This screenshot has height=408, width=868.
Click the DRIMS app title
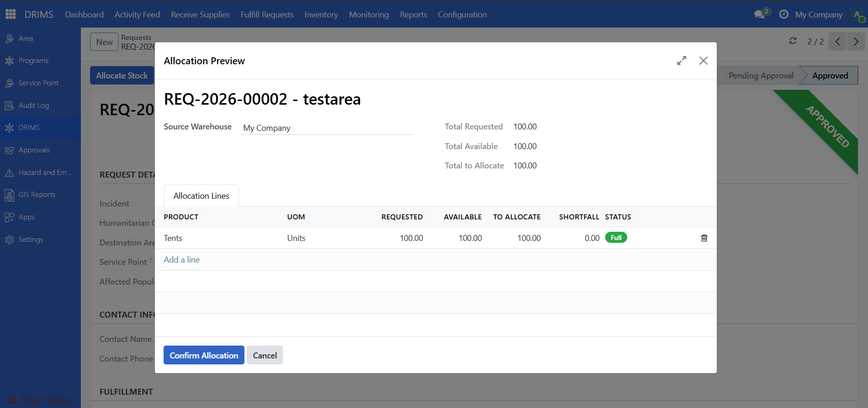point(39,14)
